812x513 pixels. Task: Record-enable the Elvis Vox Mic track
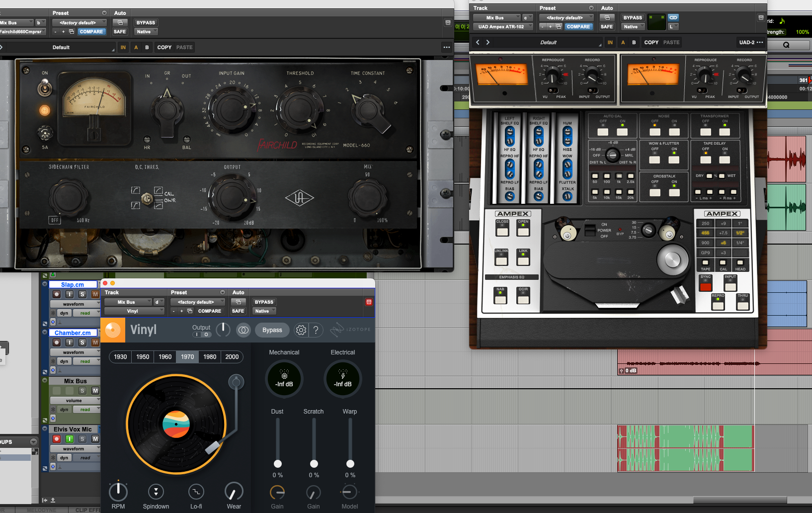pos(57,439)
